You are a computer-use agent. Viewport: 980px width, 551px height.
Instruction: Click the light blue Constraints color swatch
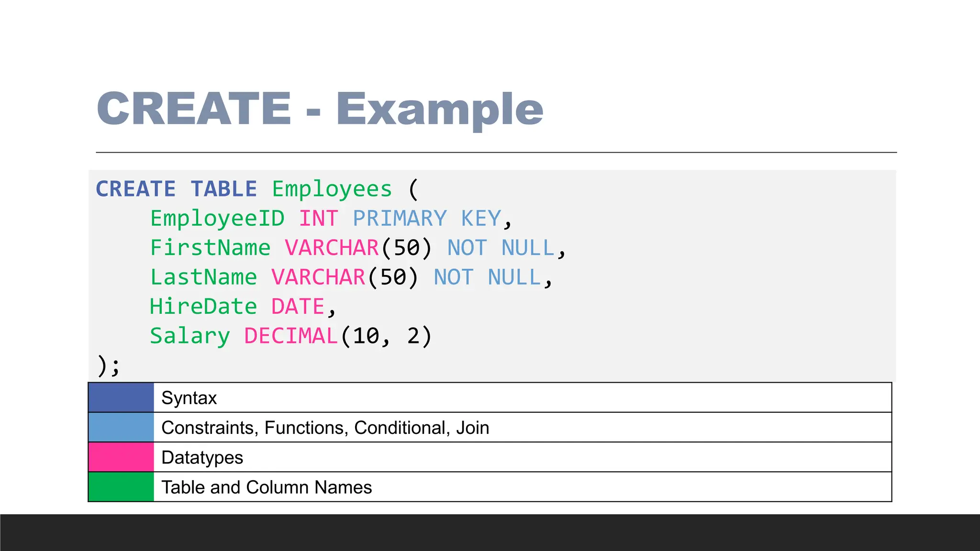(x=121, y=427)
